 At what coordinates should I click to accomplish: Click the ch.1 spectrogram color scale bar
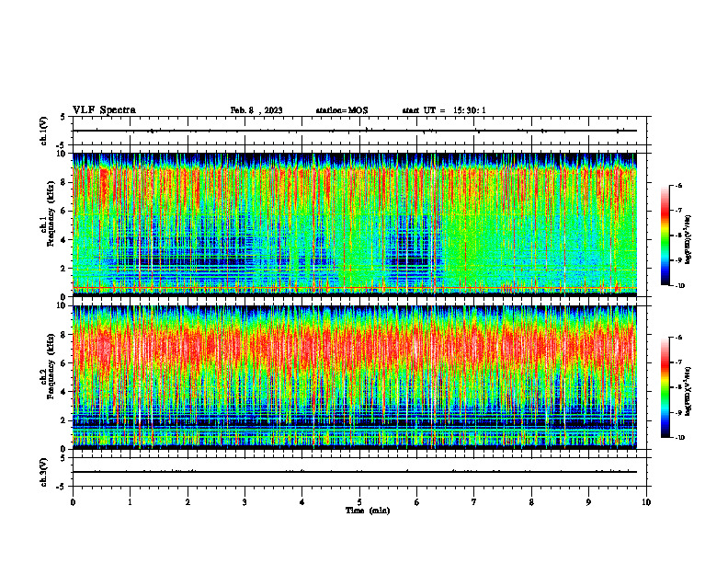tap(665, 236)
